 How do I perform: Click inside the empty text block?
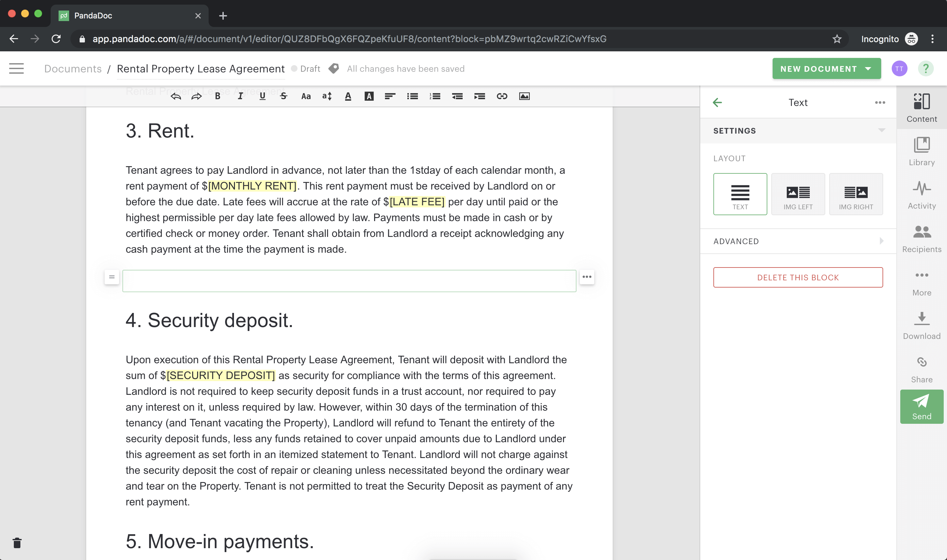click(349, 281)
